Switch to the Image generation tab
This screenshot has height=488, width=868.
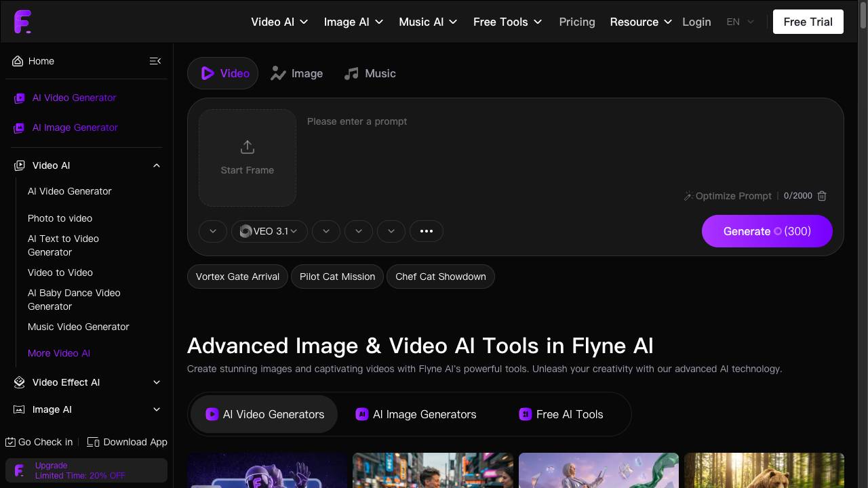(x=297, y=73)
